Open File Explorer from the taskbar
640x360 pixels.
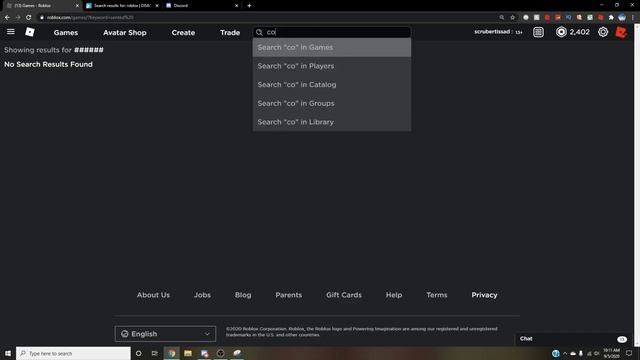click(188, 353)
